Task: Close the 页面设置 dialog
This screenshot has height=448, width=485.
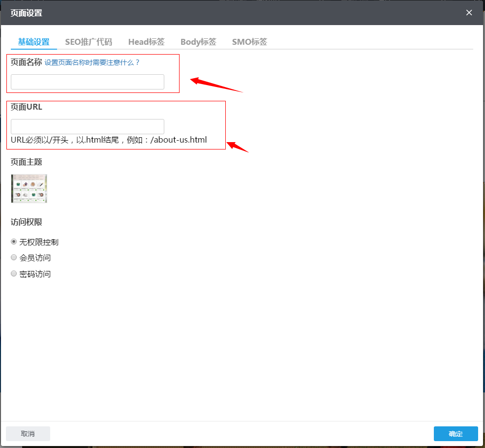Action: 469,13
